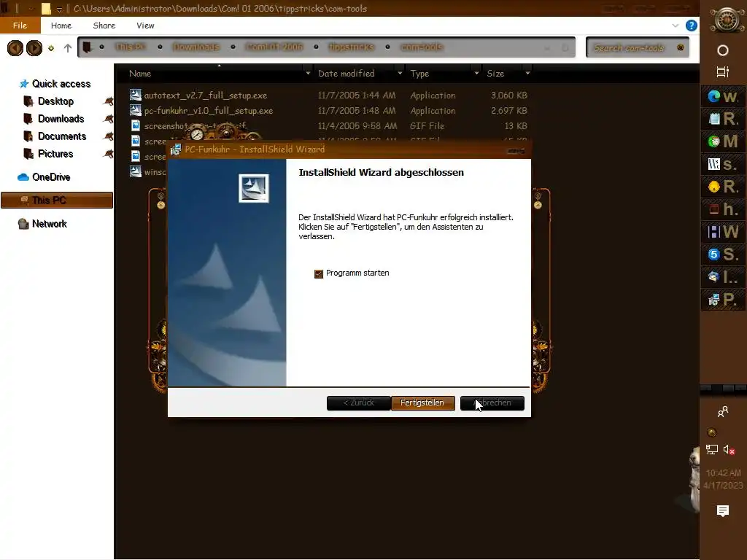Click the Fertigstellen button

click(422, 402)
